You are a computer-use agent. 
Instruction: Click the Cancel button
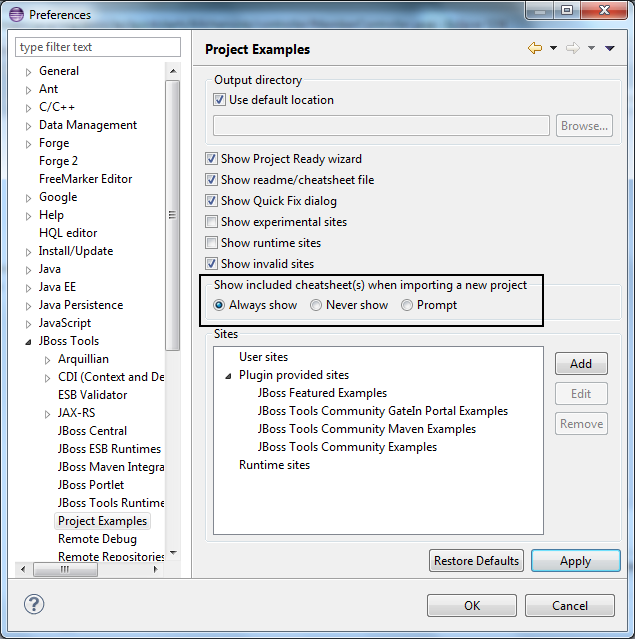point(570,606)
